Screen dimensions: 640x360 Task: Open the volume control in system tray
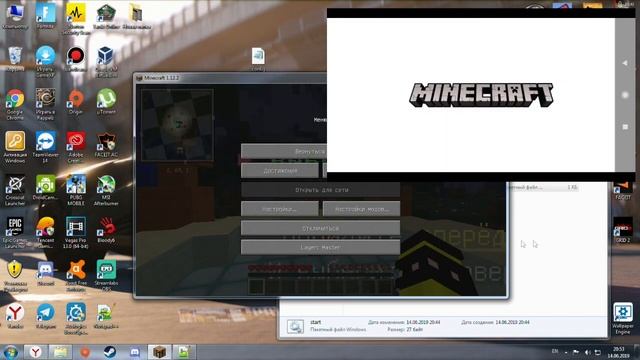coord(587,352)
